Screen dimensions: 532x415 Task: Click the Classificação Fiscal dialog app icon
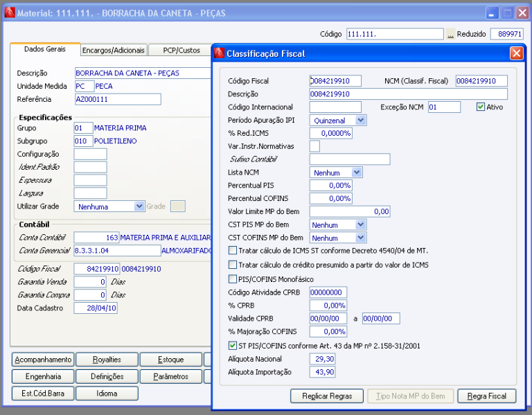pyautogui.click(x=220, y=53)
